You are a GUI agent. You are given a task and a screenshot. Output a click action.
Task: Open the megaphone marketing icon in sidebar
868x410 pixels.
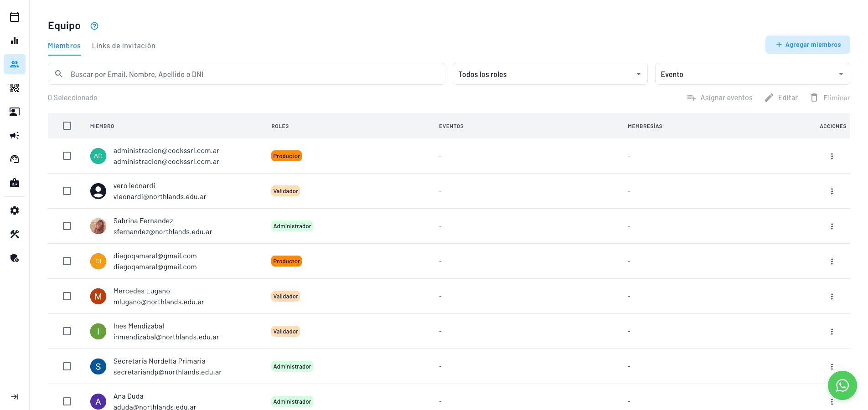click(15, 135)
